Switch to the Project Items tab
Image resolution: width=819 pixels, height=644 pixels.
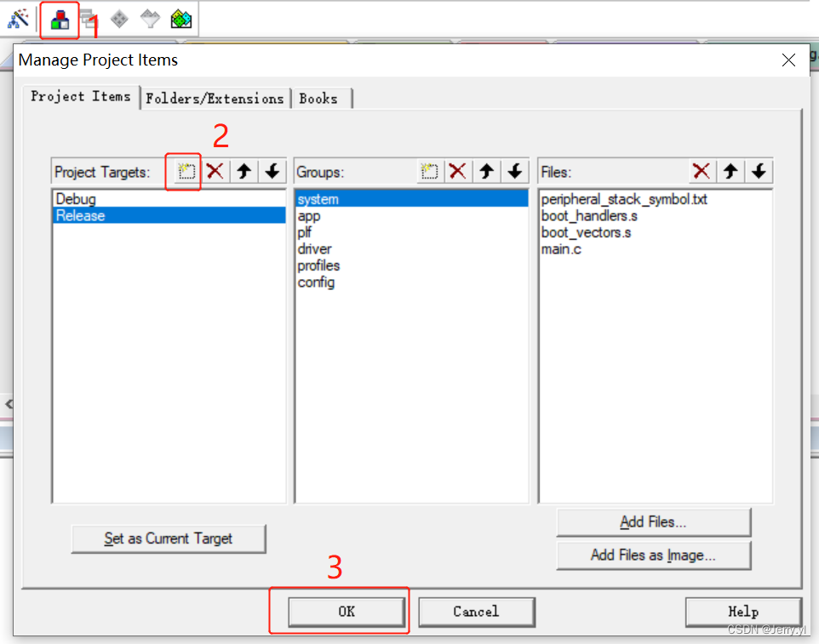coord(81,97)
